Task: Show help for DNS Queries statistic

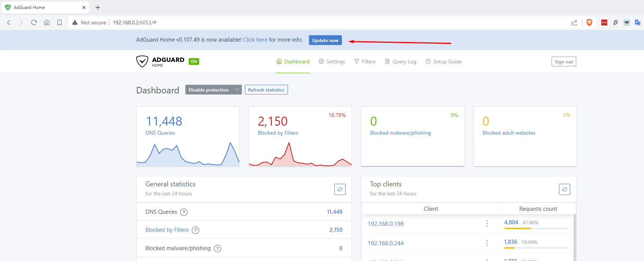Action: coord(184,212)
